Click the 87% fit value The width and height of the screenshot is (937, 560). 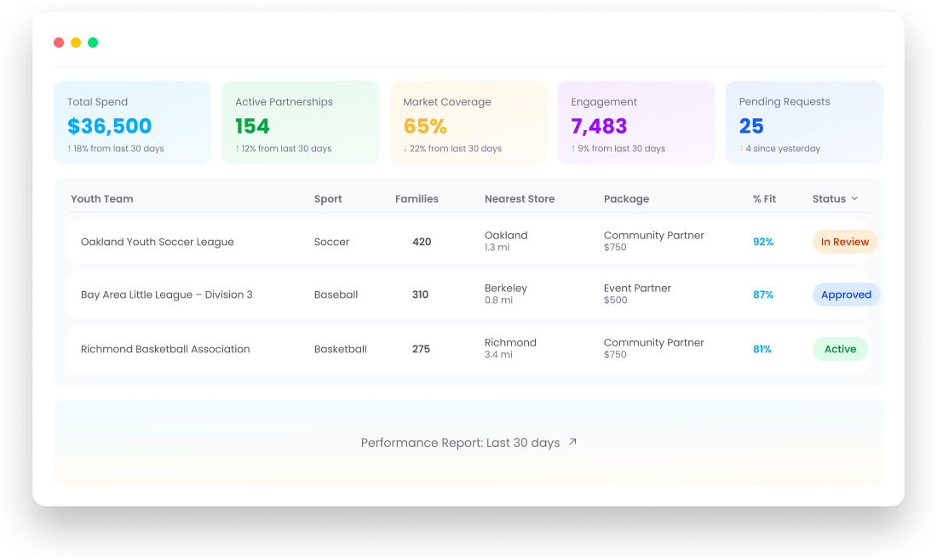763,294
